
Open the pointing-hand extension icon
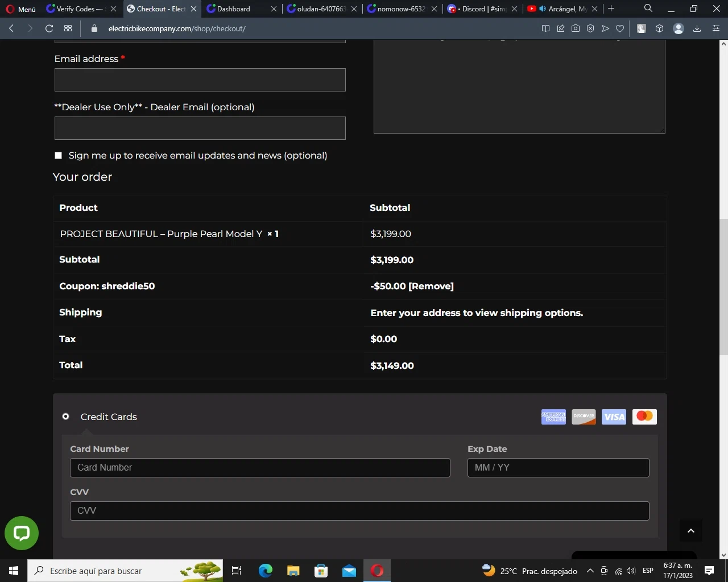[642, 28]
